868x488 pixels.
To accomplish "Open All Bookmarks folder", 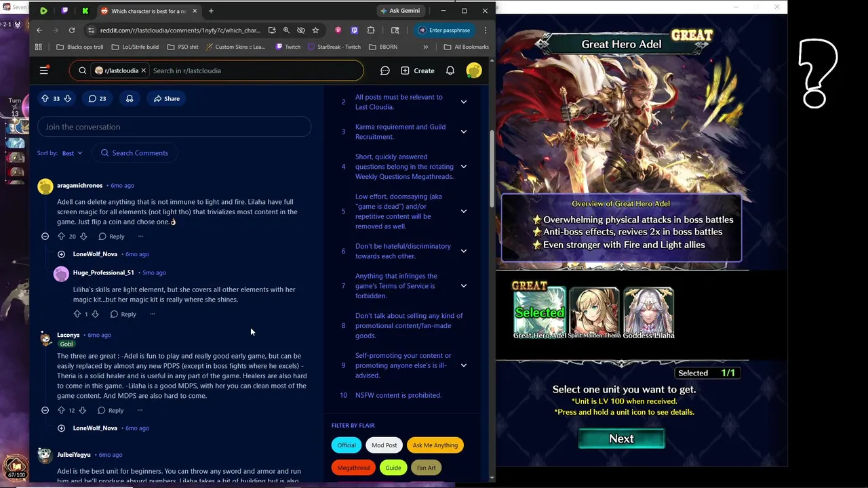I will click(466, 47).
